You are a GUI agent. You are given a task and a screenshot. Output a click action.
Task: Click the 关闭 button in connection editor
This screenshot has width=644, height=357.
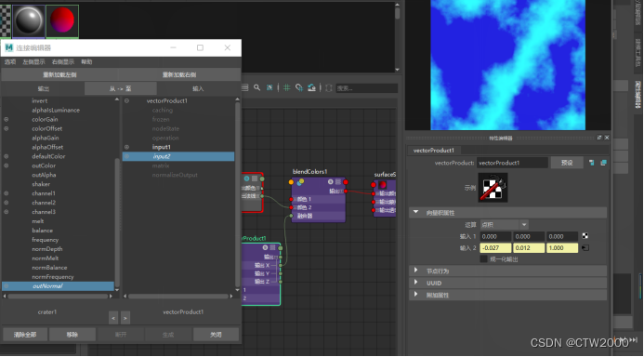click(216, 335)
